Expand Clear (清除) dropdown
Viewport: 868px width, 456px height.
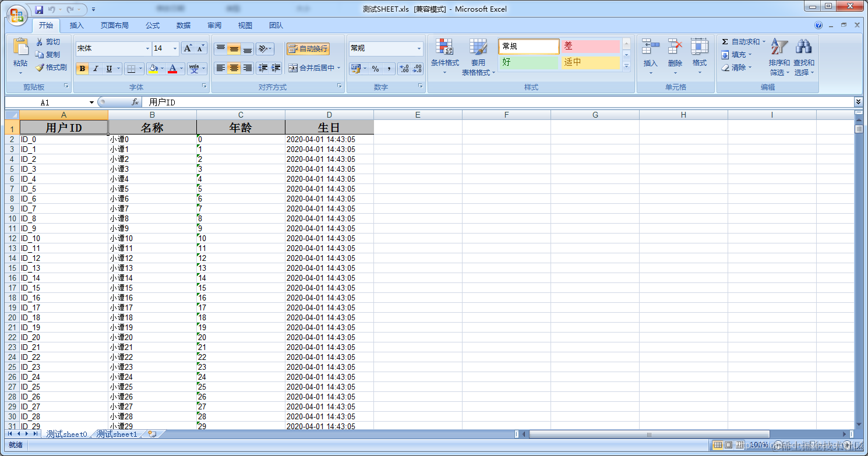750,68
